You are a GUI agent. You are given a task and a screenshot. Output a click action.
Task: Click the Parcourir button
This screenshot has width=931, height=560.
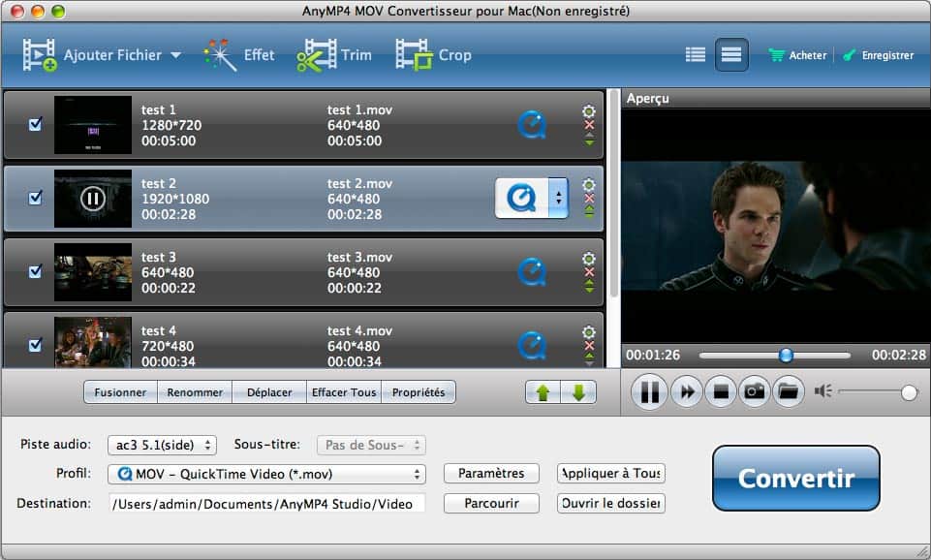[490, 503]
